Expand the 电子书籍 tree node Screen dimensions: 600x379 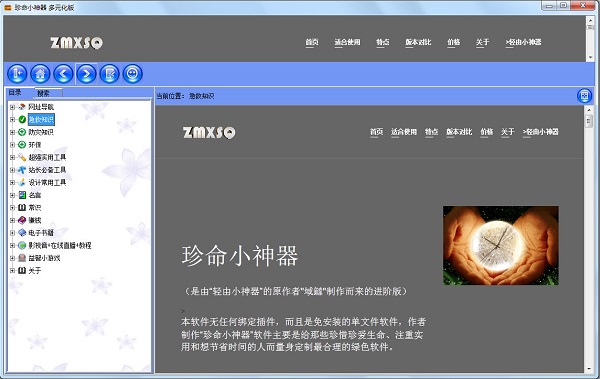coord(12,233)
